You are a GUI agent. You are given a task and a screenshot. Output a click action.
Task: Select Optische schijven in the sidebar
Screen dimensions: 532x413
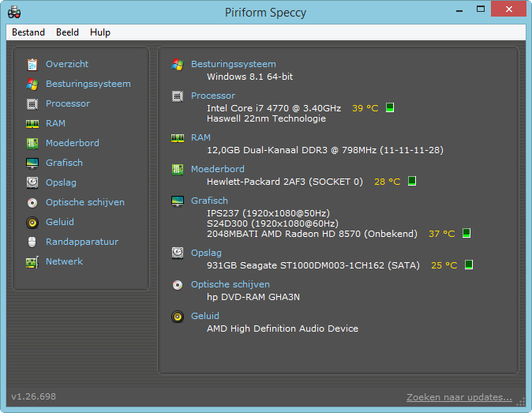[x=85, y=202]
